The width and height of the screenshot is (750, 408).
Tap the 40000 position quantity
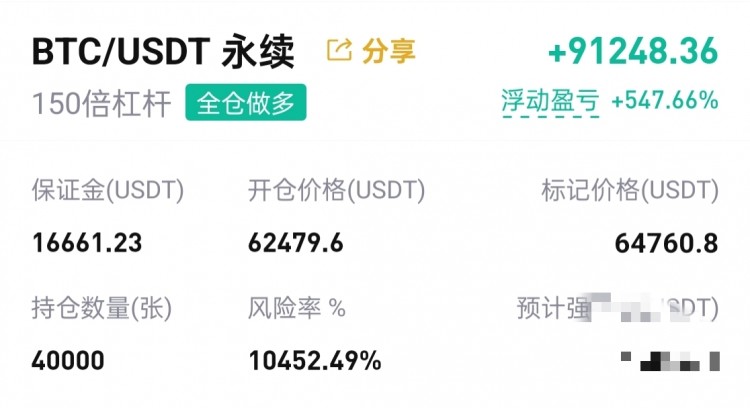click(x=68, y=360)
